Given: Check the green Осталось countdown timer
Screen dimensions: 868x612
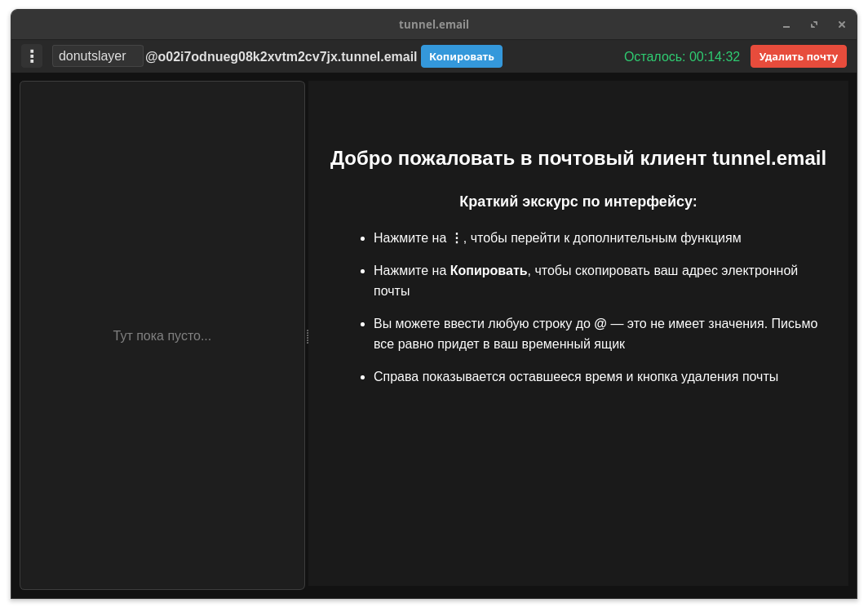Looking at the screenshot, I should tap(682, 56).
